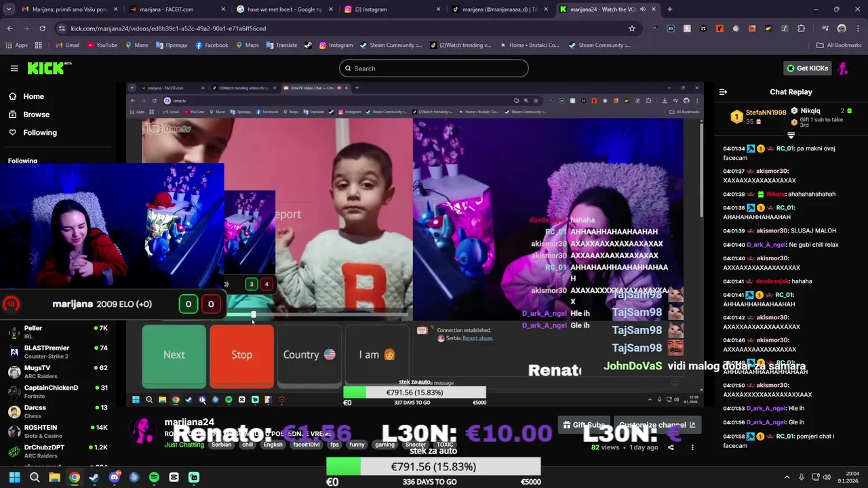
Task: Open the eyedropper color picker extension
Action: [654, 28]
